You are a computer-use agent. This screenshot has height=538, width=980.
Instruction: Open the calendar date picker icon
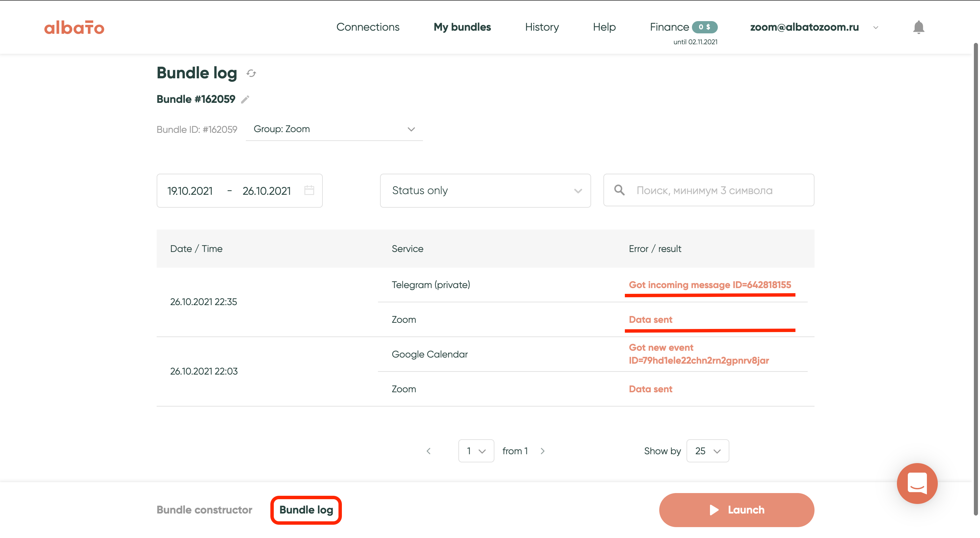click(309, 190)
